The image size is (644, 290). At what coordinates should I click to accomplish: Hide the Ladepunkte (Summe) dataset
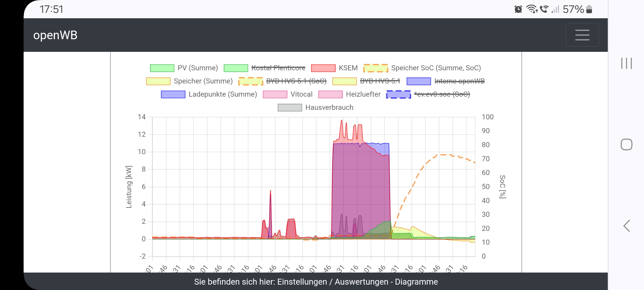(222, 94)
